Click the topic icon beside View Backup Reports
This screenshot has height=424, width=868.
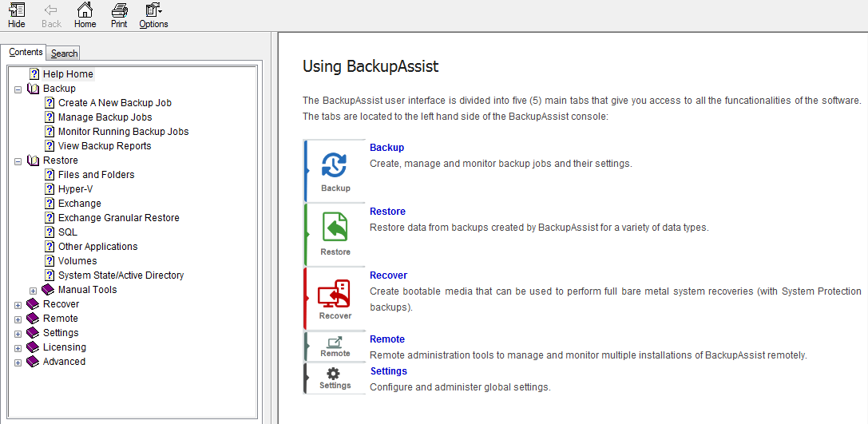pyautogui.click(x=50, y=145)
